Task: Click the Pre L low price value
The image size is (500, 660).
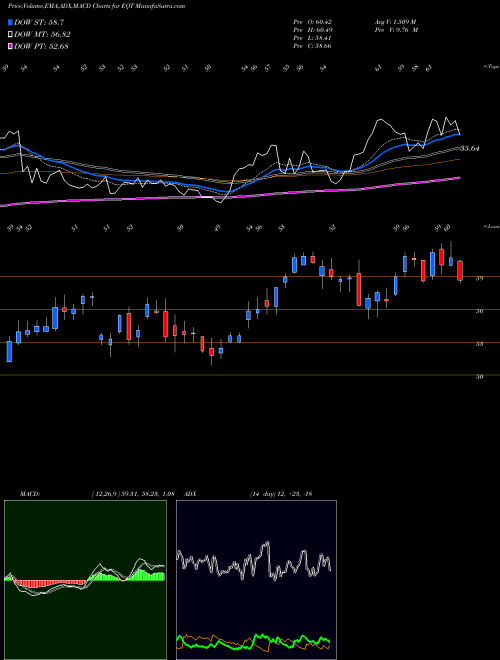Action: coord(313,38)
